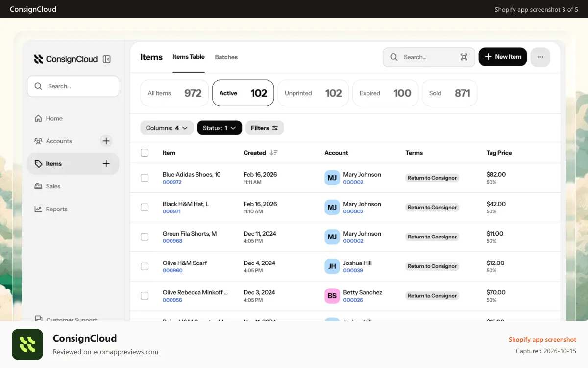The width and height of the screenshot is (588, 368).
Task: Click the JH avatar for Joshua Hill
Action: [332, 266]
